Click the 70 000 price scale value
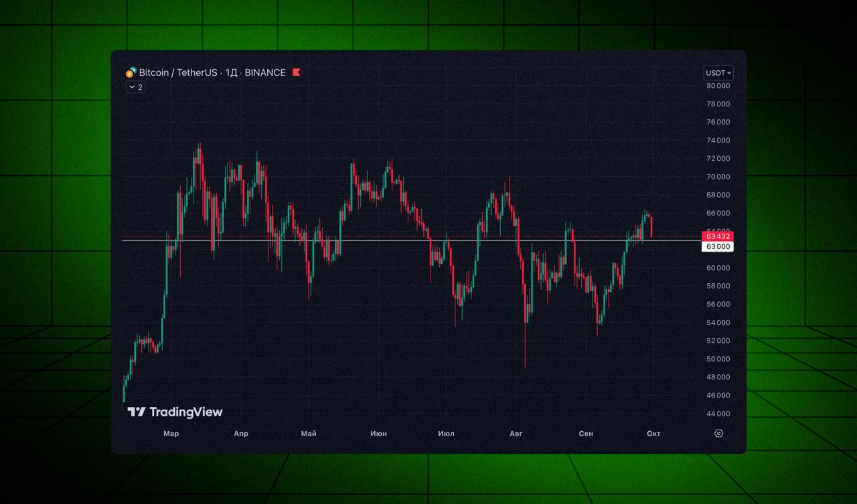Viewport: 857px width, 504px height. [718, 177]
